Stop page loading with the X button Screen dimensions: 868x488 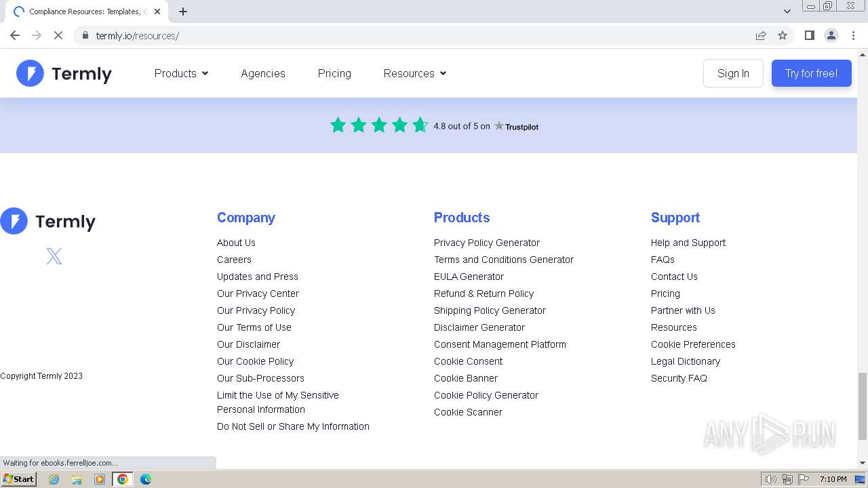tap(58, 35)
